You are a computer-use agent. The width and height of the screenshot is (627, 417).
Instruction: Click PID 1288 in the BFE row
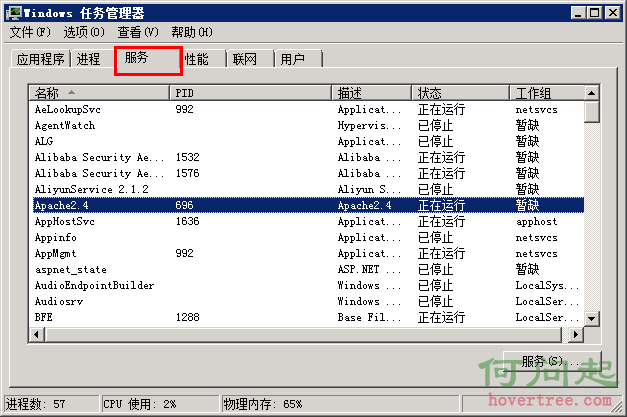point(188,317)
